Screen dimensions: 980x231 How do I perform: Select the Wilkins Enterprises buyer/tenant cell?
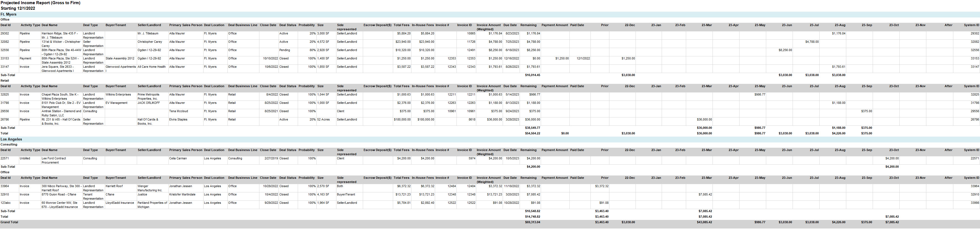point(118,95)
